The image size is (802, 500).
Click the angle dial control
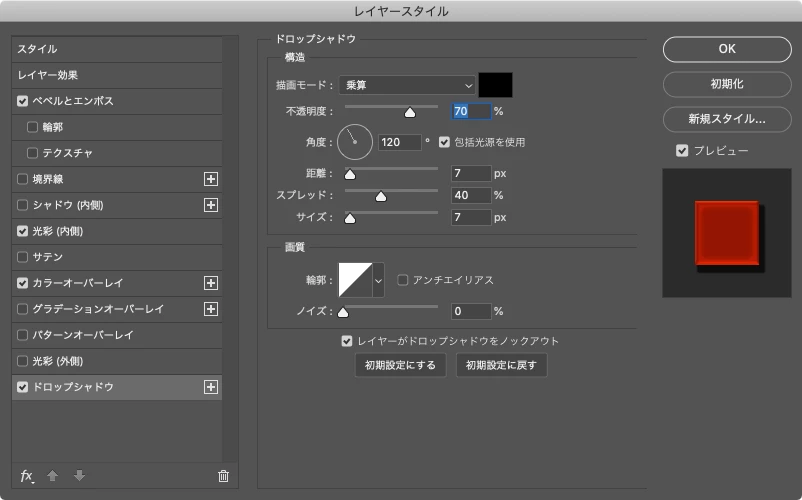pyautogui.click(x=354, y=142)
